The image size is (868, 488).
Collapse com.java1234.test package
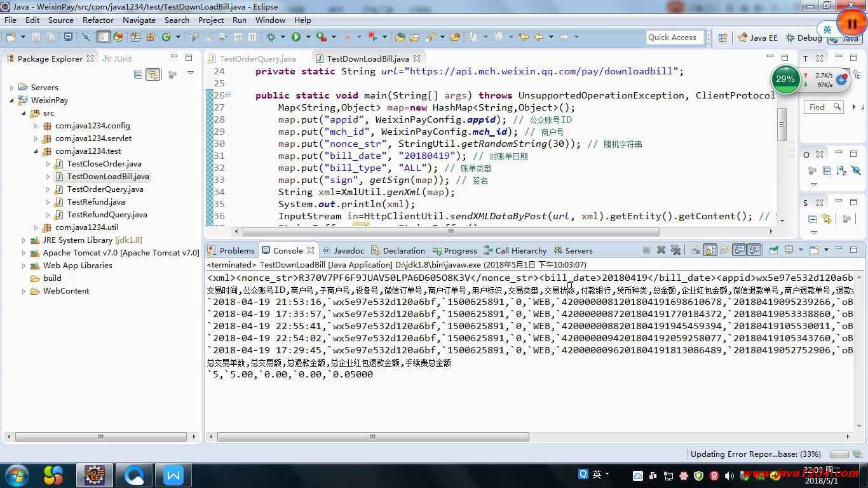(x=36, y=151)
